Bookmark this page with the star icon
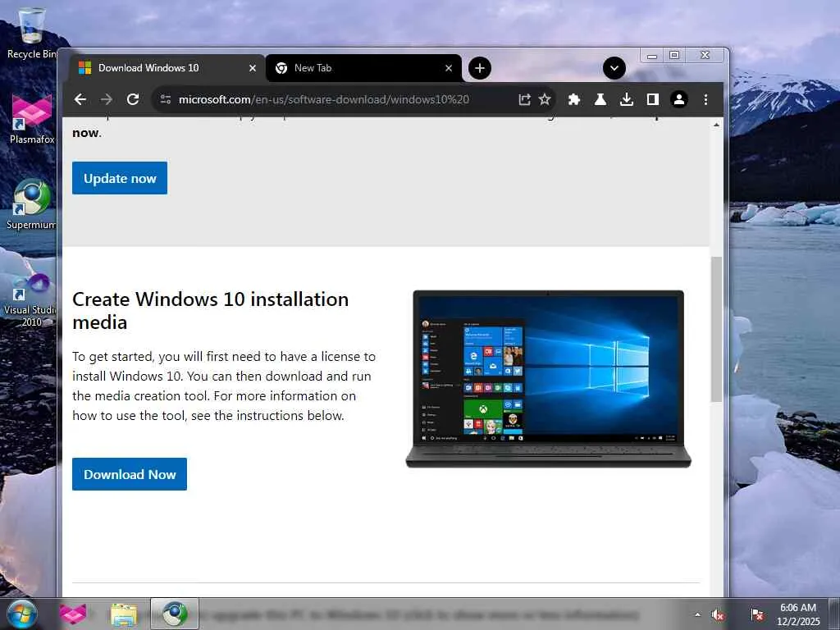 click(x=545, y=99)
